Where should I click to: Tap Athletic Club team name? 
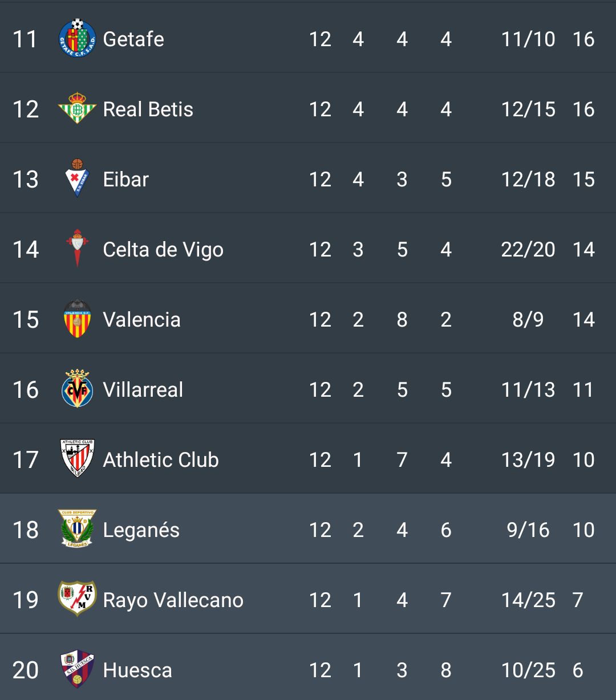[161, 460]
